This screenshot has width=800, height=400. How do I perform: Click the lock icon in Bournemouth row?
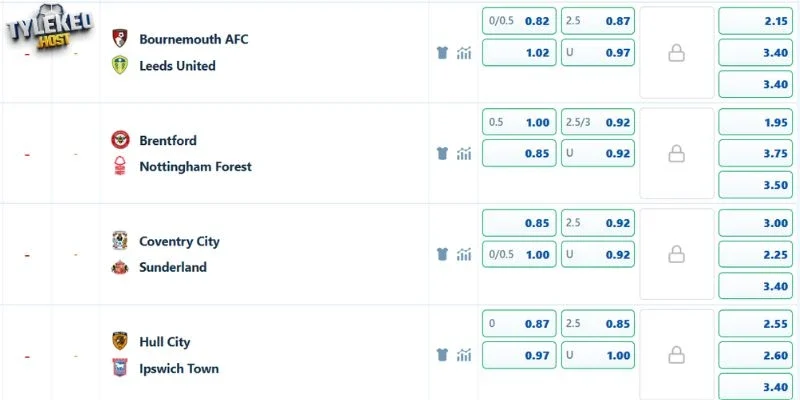point(677,53)
